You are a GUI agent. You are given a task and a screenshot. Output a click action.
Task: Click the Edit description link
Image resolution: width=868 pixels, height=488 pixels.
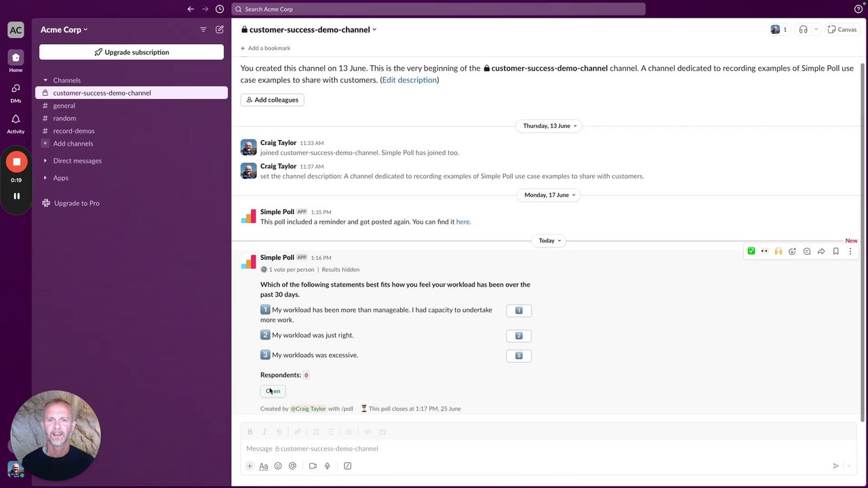coord(410,80)
